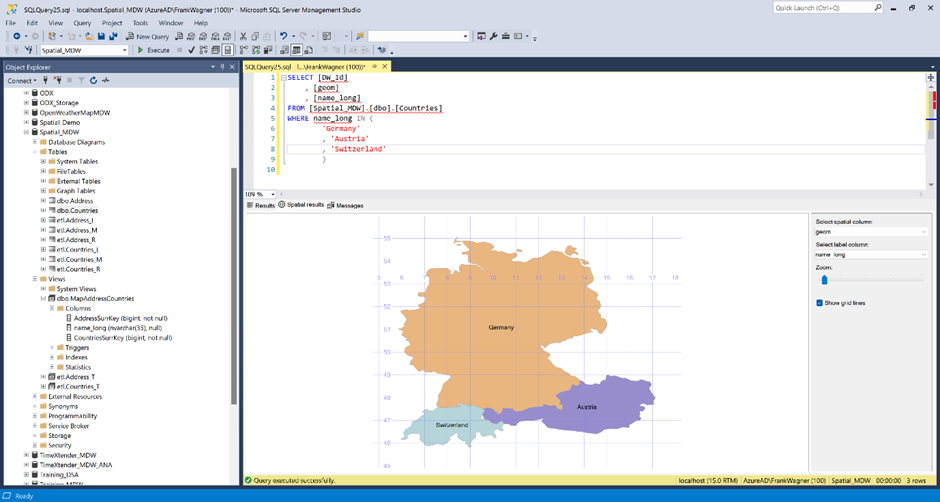Click the Germany shape on the map
The image size is (940, 502).
(501, 327)
